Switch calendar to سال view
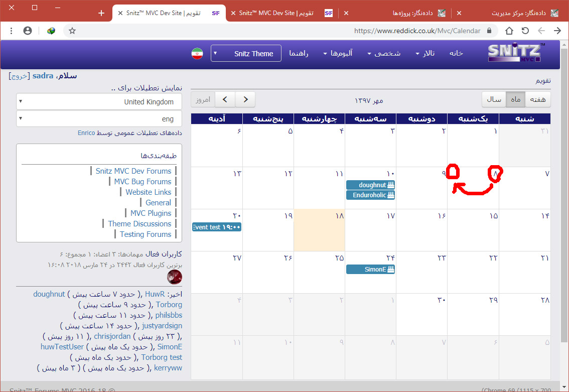This screenshot has height=392, width=569. [494, 99]
